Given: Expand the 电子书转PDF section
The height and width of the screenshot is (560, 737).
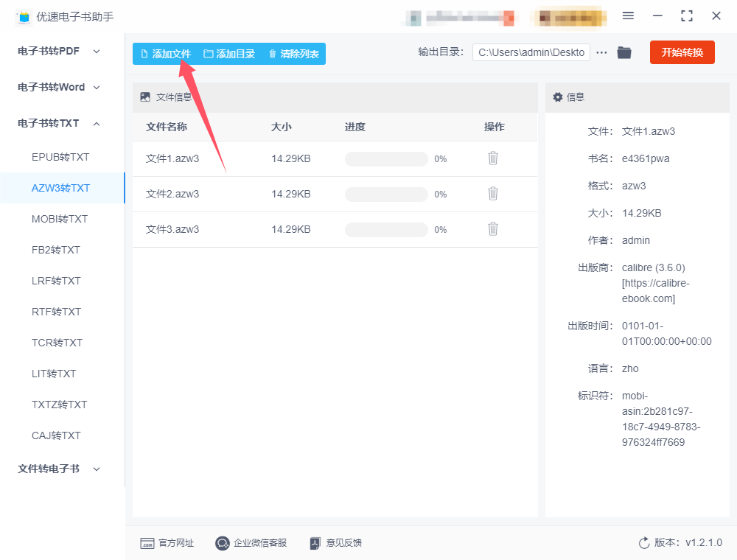Looking at the screenshot, I should coord(59,51).
